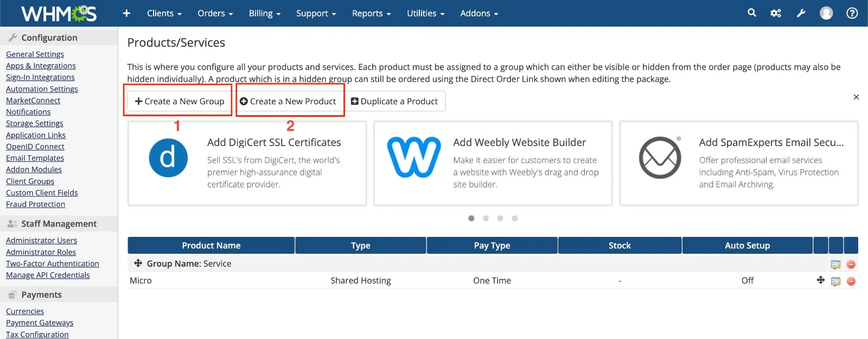Click the move handle for Service group
868x339 pixels.
pyautogui.click(x=138, y=263)
